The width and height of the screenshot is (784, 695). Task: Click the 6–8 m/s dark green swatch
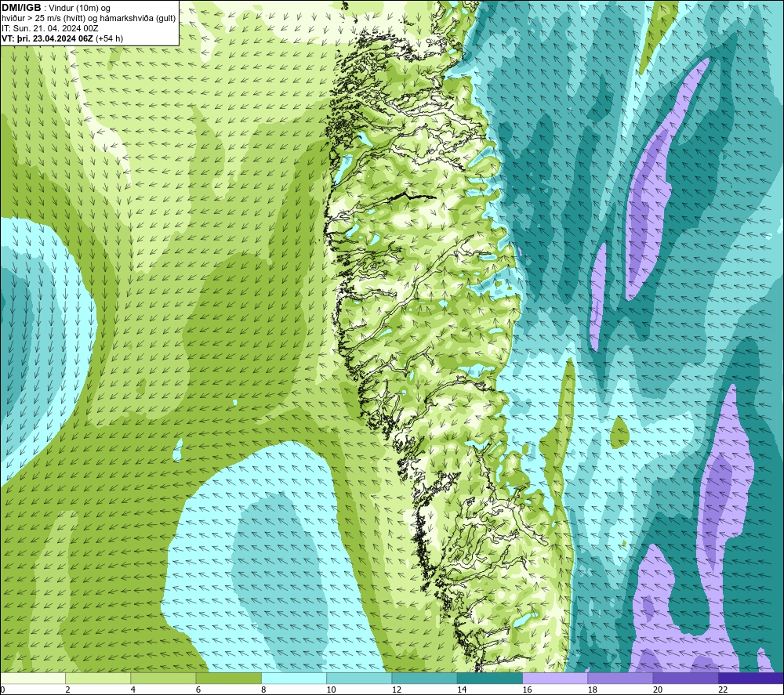pyautogui.click(x=229, y=678)
